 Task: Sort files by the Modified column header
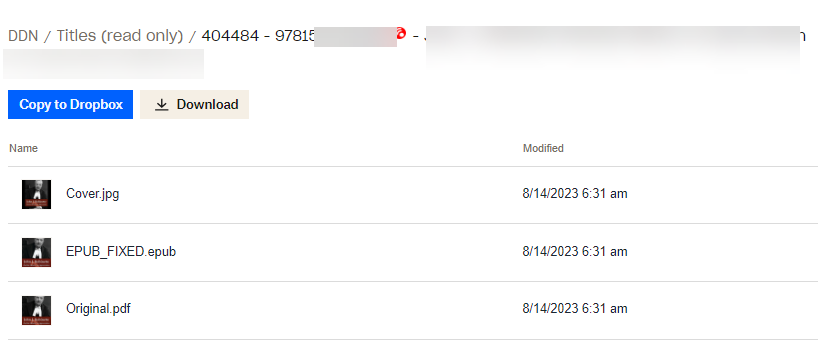click(x=543, y=148)
